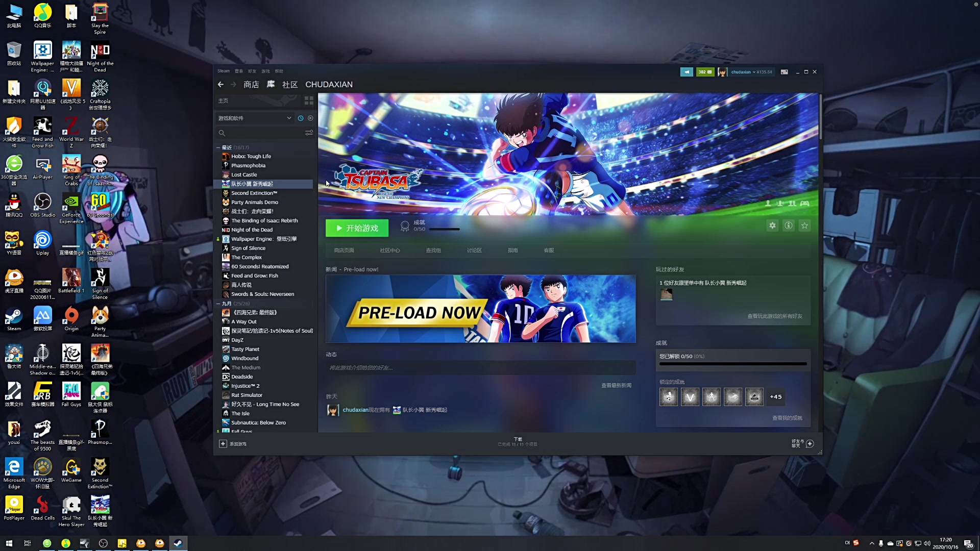
Task: Show game info with the info icon
Action: [789, 226]
